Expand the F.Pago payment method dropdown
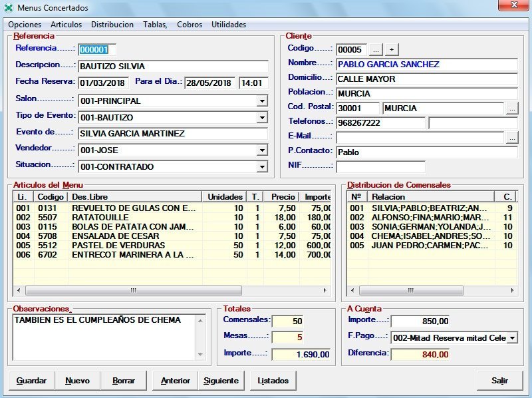 (511, 338)
